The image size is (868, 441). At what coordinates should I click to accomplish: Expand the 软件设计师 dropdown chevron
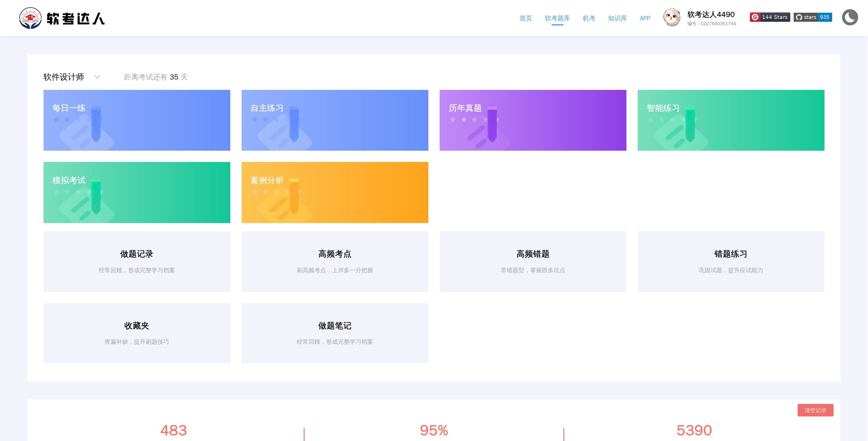(x=97, y=77)
